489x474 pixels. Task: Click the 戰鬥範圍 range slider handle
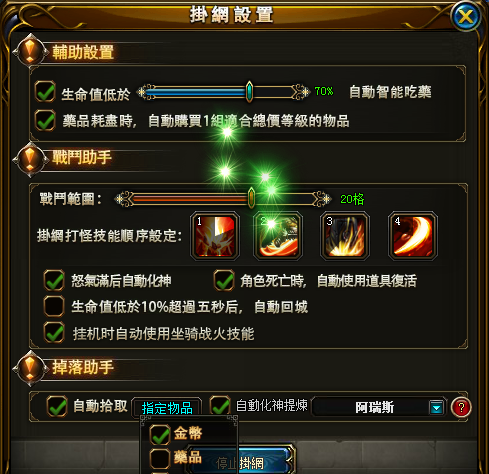click(x=251, y=198)
